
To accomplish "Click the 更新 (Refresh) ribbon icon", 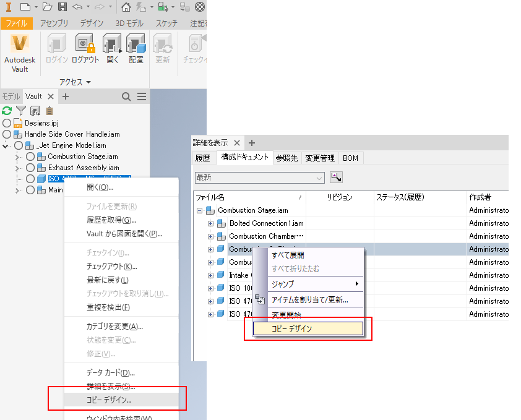I will point(163,48).
